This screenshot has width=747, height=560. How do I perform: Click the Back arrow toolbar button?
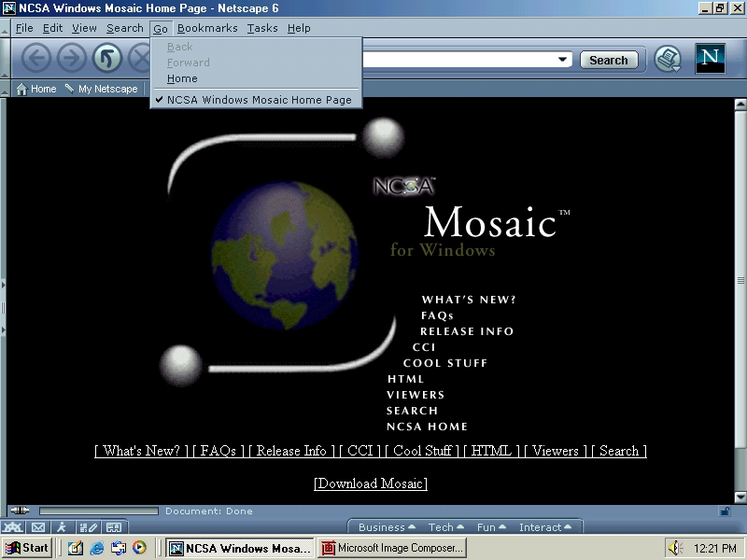pos(36,59)
